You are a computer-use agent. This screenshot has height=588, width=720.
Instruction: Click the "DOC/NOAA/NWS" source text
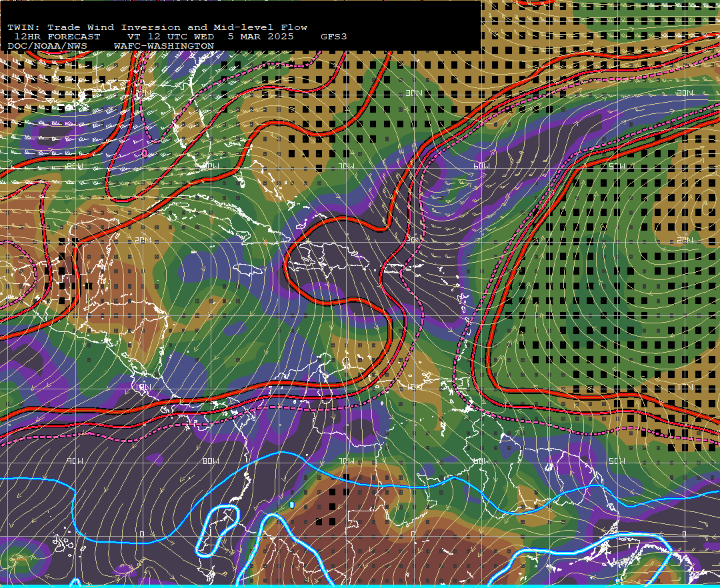click(47, 46)
